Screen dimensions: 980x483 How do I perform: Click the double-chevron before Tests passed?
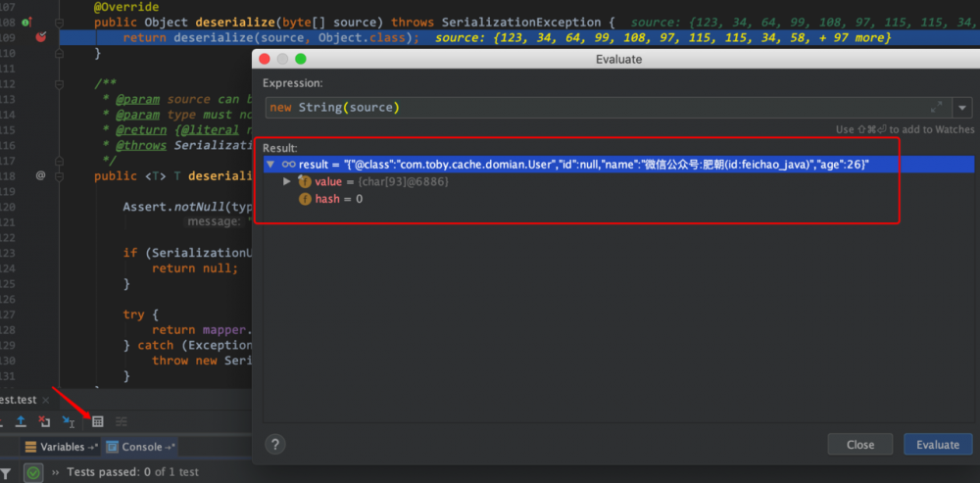(x=55, y=472)
